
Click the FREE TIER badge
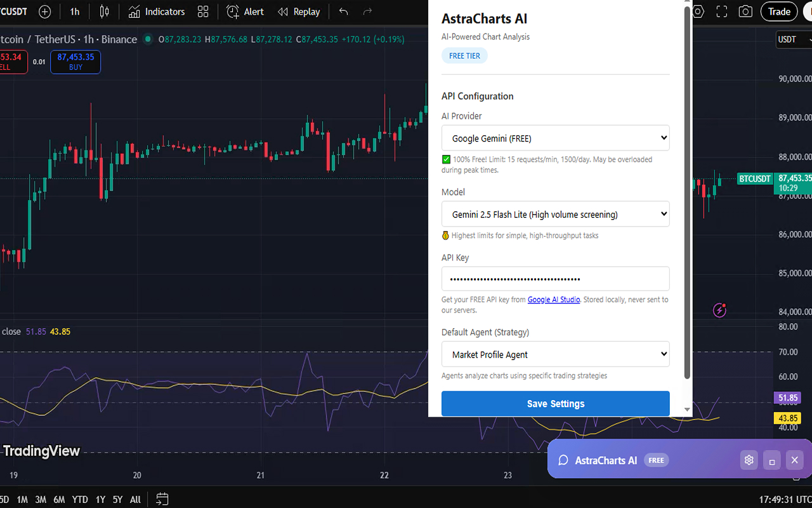465,56
